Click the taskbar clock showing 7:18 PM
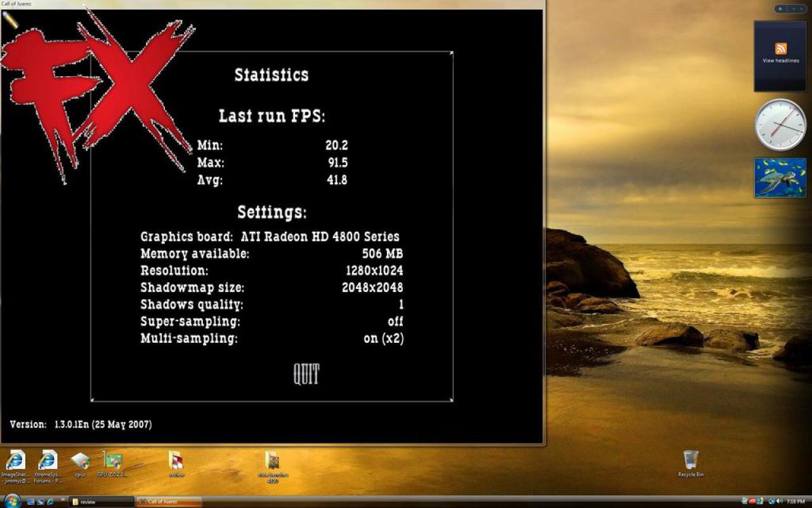This screenshot has width=812, height=508. 796,501
